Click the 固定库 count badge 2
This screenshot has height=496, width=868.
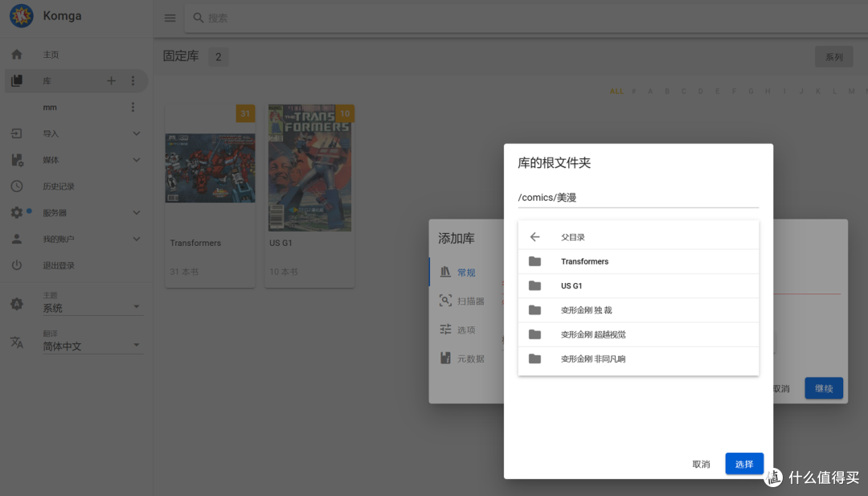tap(218, 56)
